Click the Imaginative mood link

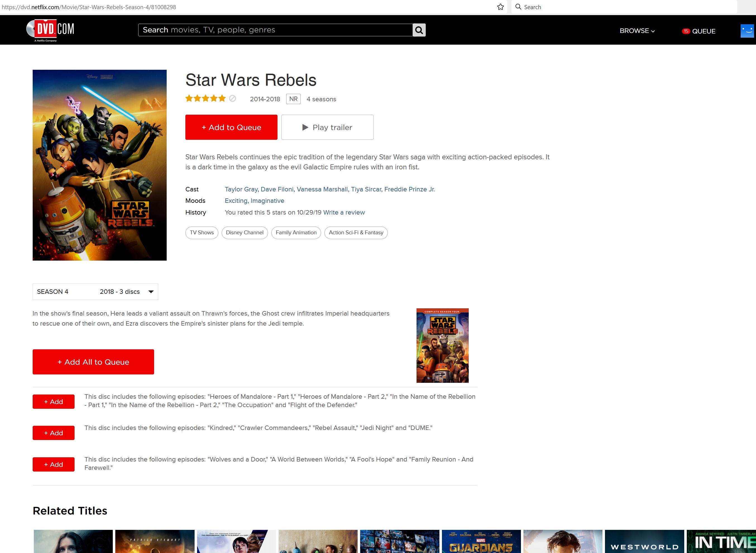click(x=267, y=201)
